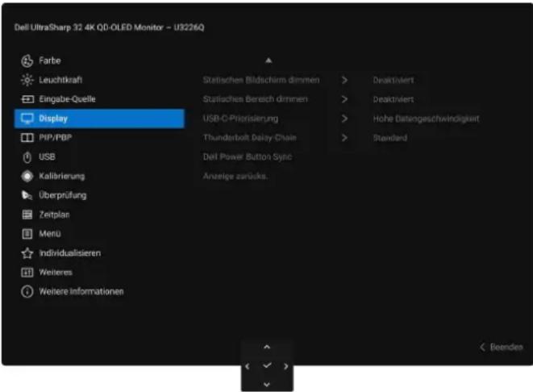
Task: Open the Menü settings entry
Action: pyautogui.click(x=99, y=234)
